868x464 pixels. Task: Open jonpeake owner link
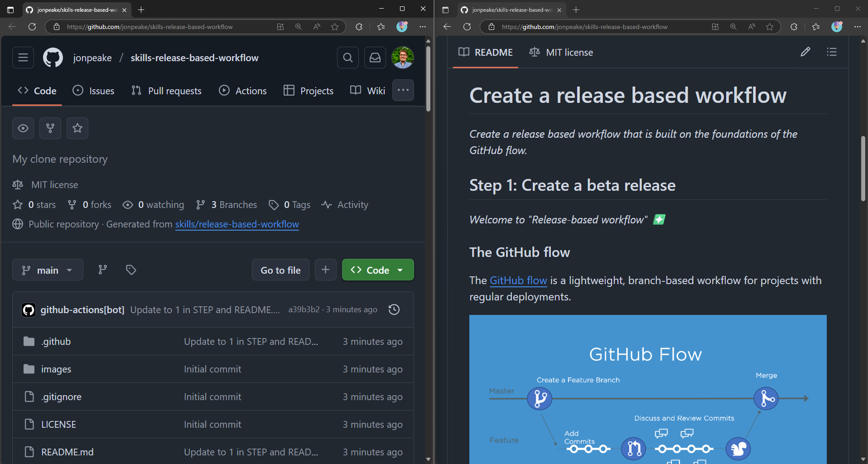pos(92,58)
